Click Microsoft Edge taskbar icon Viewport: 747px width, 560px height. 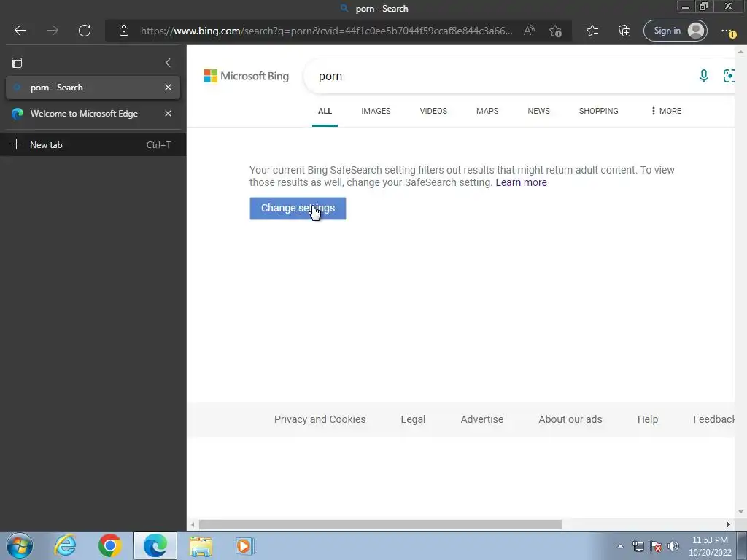[x=155, y=545]
